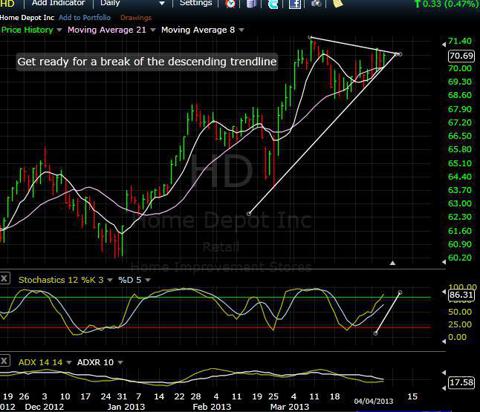The image size is (480, 412).
Task: Click the stochastics scale bottom arrow near 0.00
Action: pyautogui.click(x=444, y=341)
